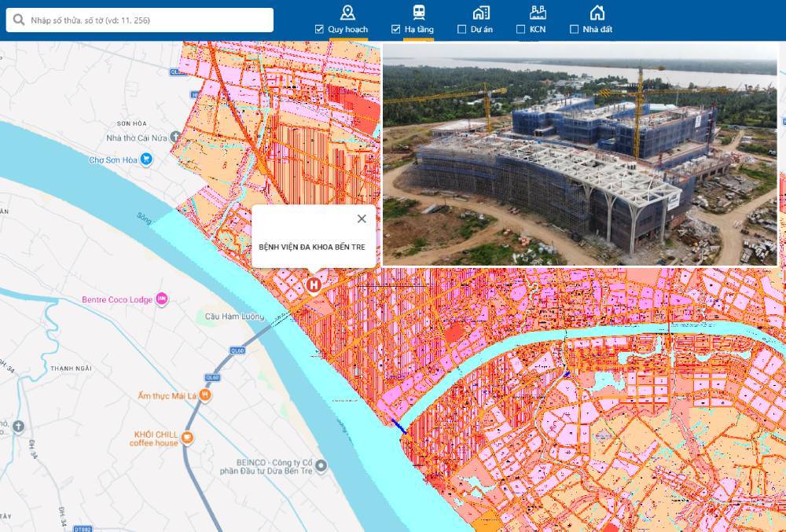The image size is (786, 532).
Task: Open the hospital construction photo
Action: (x=579, y=154)
